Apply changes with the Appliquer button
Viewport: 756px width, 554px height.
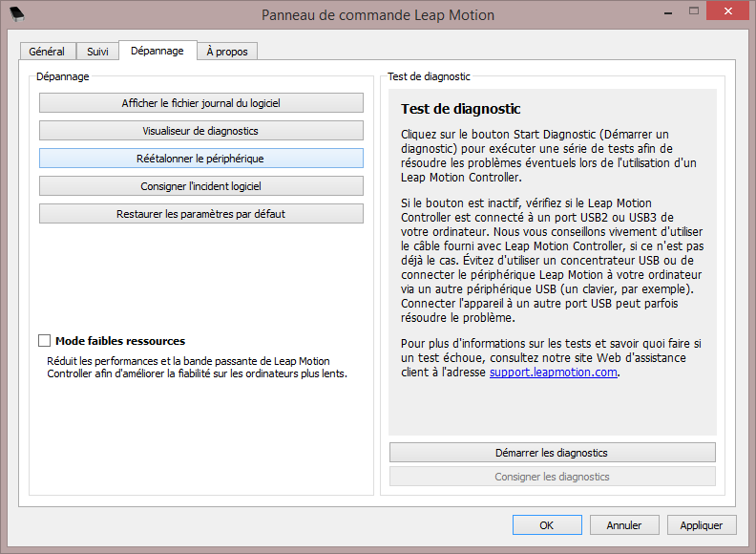(702, 525)
